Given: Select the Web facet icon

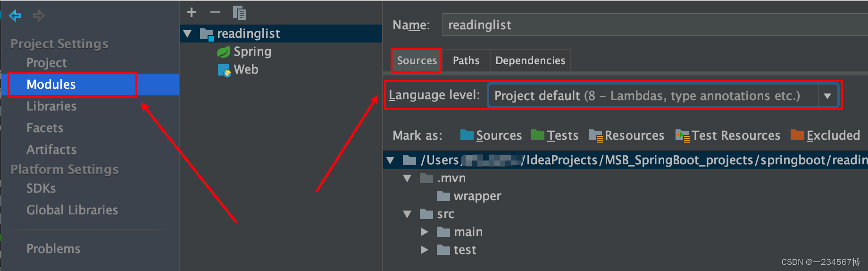Looking at the screenshot, I should (224, 70).
